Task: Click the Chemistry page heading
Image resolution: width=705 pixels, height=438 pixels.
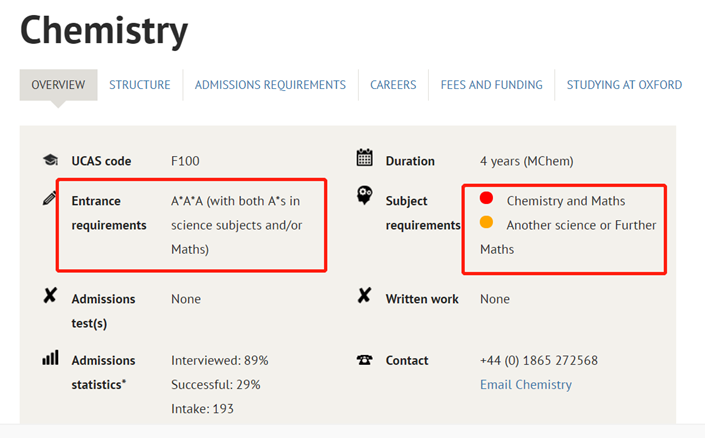Action: 104,31
